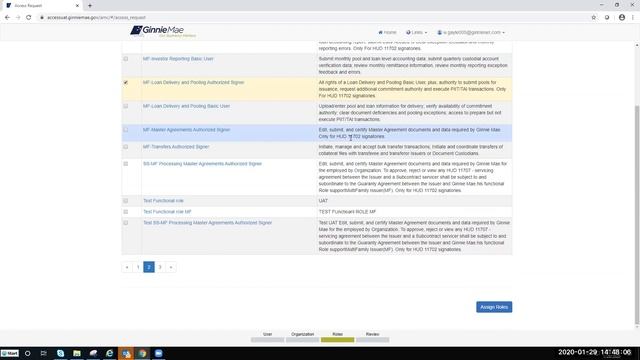Screen dimensions: 640x360
Task: Open Outlook from the taskbar
Action: (x=126, y=353)
